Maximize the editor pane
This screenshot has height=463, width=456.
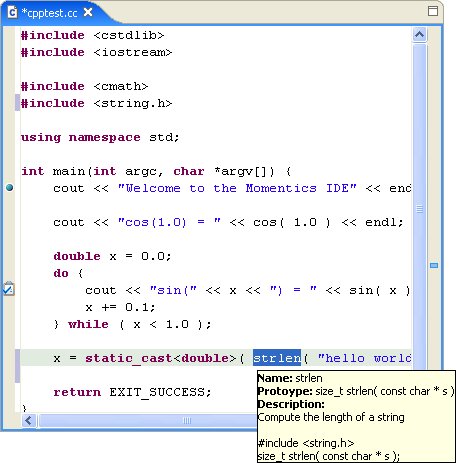pos(433,11)
